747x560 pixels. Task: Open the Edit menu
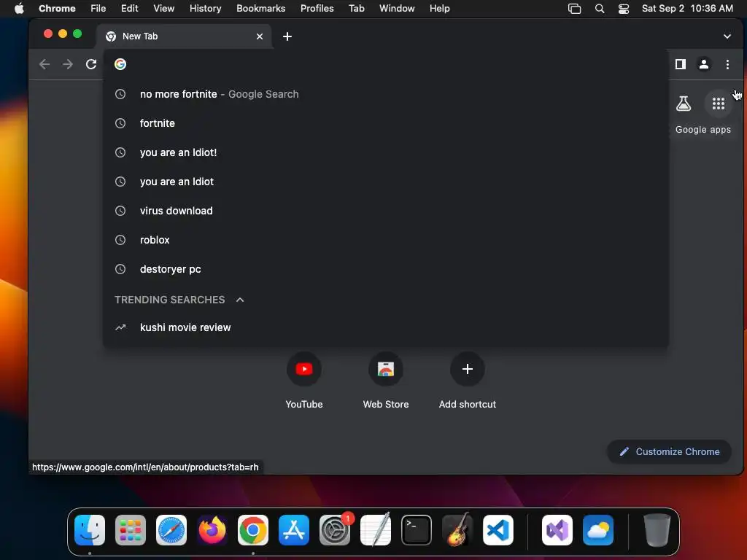129,9
